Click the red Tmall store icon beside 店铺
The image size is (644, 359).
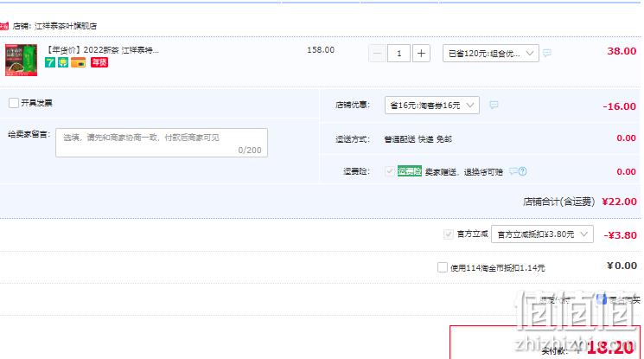pyautogui.click(x=3, y=26)
